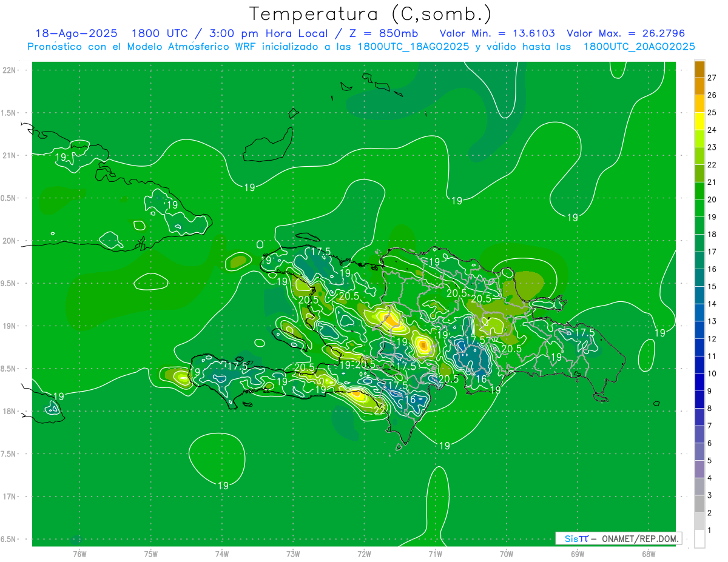
Task: Click the purple legend band between 5 and 6
Action: tap(699, 452)
